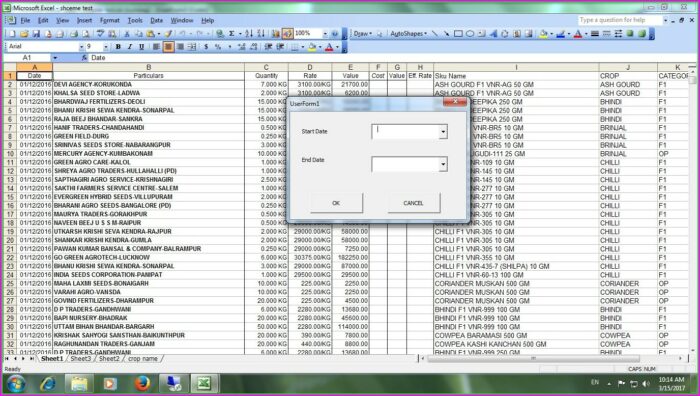Open the Borders dropdown arrow
Viewport: 700px width, 396px height.
pos(303,46)
